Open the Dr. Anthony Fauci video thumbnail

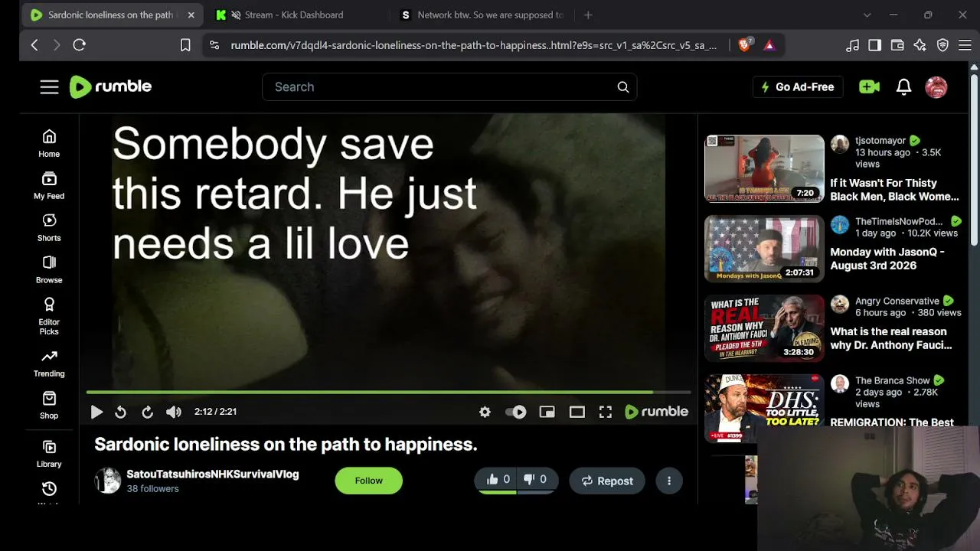click(764, 328)
